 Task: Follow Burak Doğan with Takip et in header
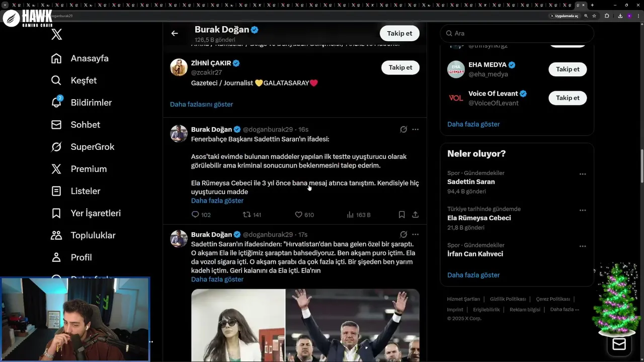[x=399, y=33]
